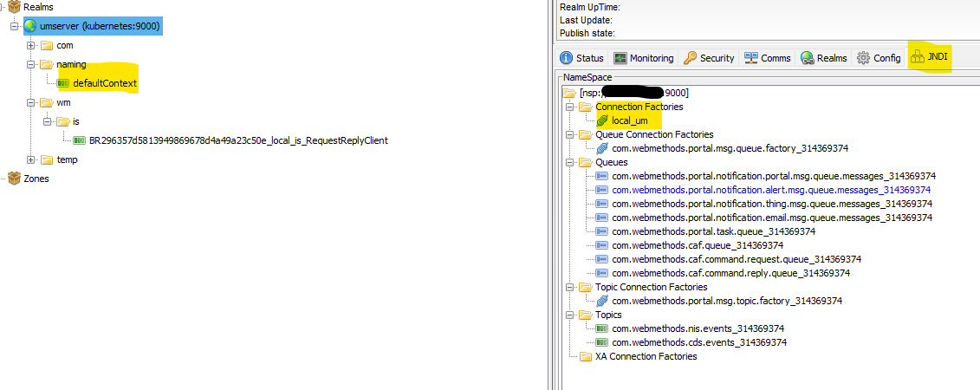Image resolution: width=980 pixels, height=390 pixels.
Task: Collapse the Queue Connection Factories node
Action: (x=569, y=134)
